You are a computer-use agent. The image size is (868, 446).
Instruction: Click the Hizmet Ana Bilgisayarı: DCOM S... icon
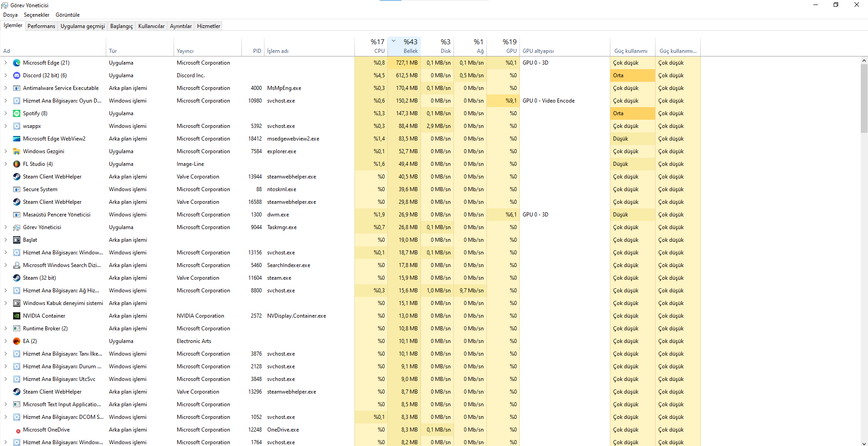[17, 417]
